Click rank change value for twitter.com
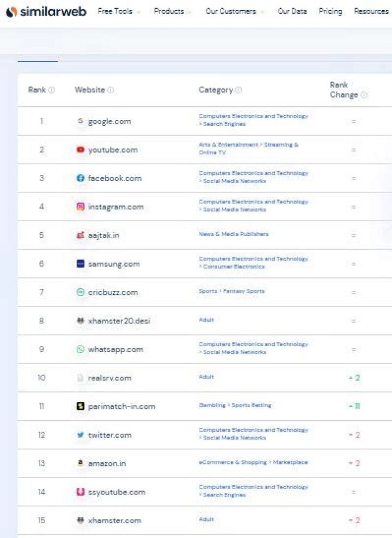The width and height of the screenshot is (392, 538). click(x=354, y=435)
